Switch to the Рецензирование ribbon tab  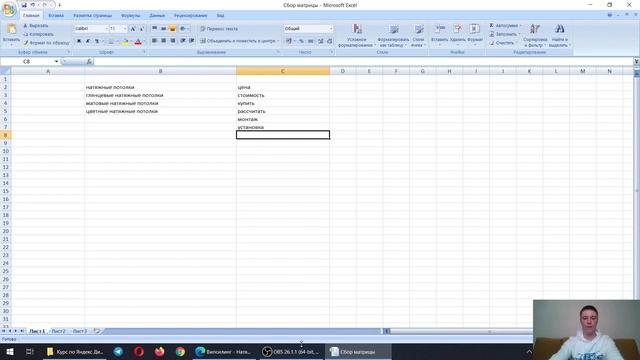191,16
